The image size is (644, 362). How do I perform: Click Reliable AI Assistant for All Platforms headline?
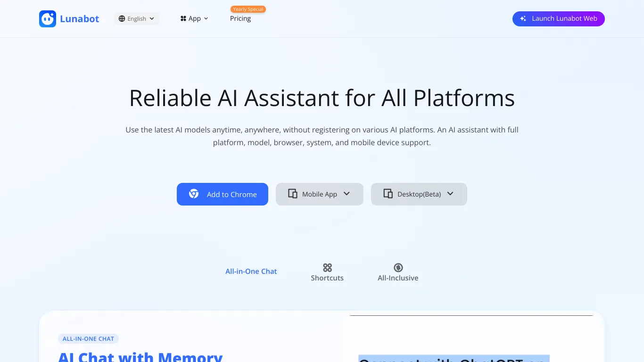click(x=322, y=98)
